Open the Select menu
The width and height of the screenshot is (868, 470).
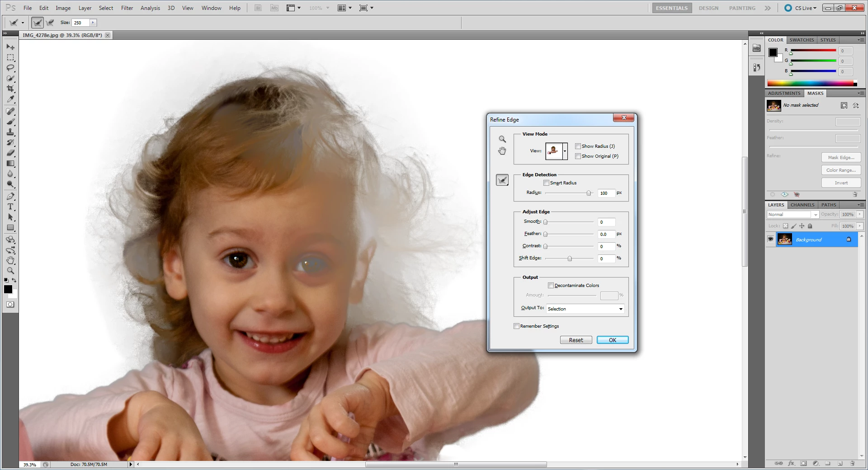point(106,8)
